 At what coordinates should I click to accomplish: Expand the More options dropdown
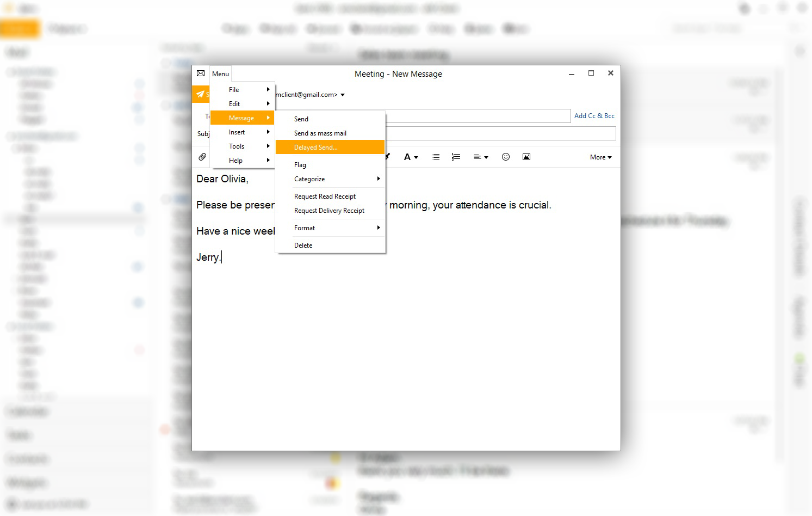600,157
